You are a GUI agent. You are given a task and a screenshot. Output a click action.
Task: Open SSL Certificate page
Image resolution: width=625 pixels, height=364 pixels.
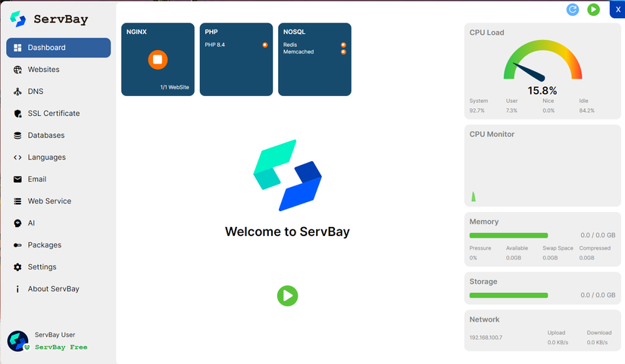point(58,114)
